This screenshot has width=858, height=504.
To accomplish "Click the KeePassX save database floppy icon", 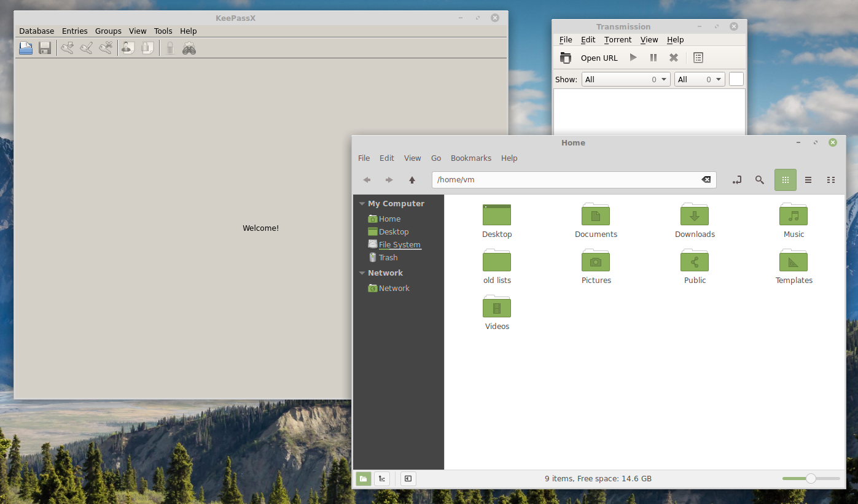I will point(45,48).
